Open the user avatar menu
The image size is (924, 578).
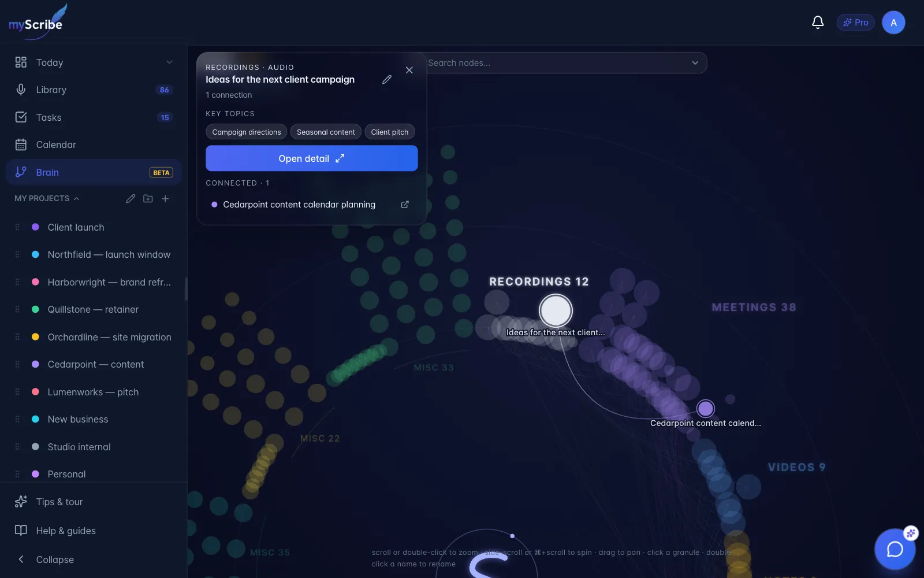click(893, 23)
